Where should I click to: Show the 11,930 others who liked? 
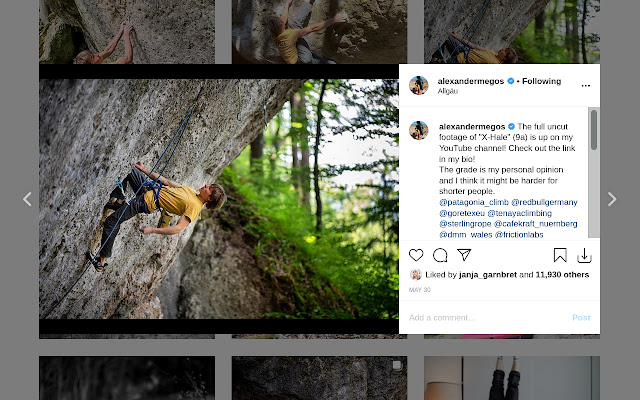[562, 274]
